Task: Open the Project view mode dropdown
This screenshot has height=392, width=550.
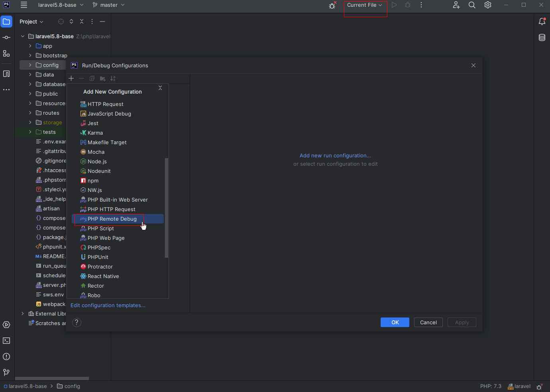Action: pyautogui.click(x=31, y=22)
